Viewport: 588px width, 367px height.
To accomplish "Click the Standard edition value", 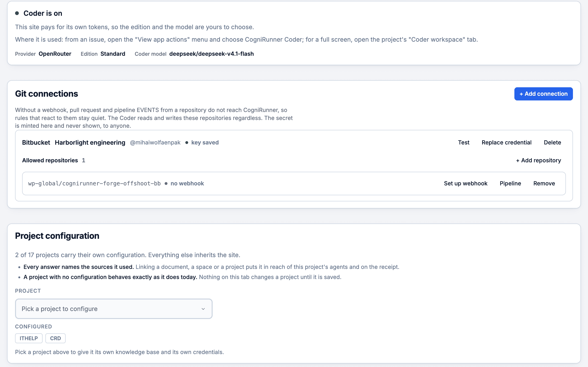I will tap(113, 54).
